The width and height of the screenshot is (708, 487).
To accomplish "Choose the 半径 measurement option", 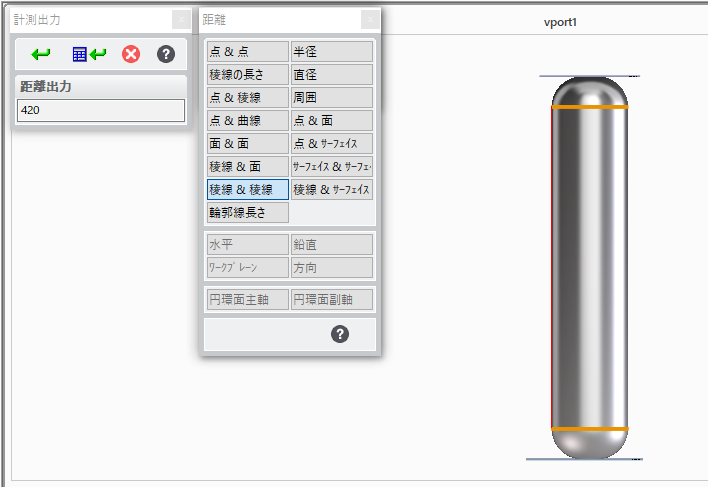I will pyautogui.click(x=331, y=52).
